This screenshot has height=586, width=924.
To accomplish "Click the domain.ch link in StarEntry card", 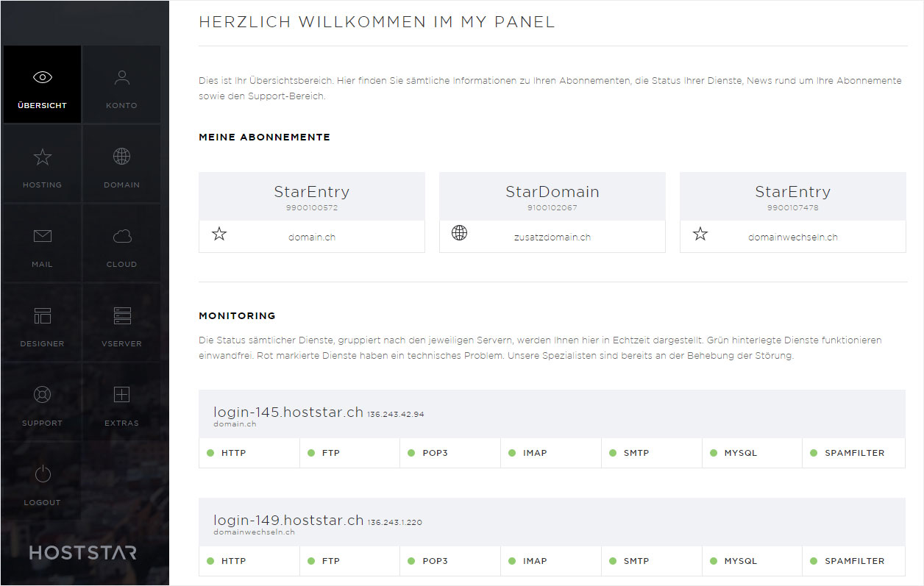I will click(312, 237).
